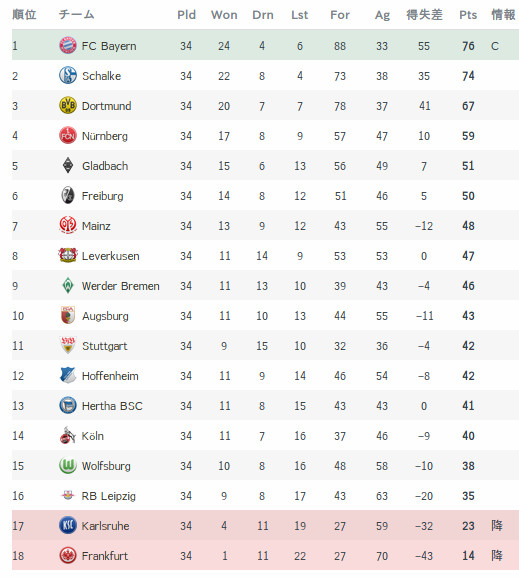The width and height of the screenshot is (519, 579).
Task: Click the FC Bayern club crest
Action: [68, 45]
